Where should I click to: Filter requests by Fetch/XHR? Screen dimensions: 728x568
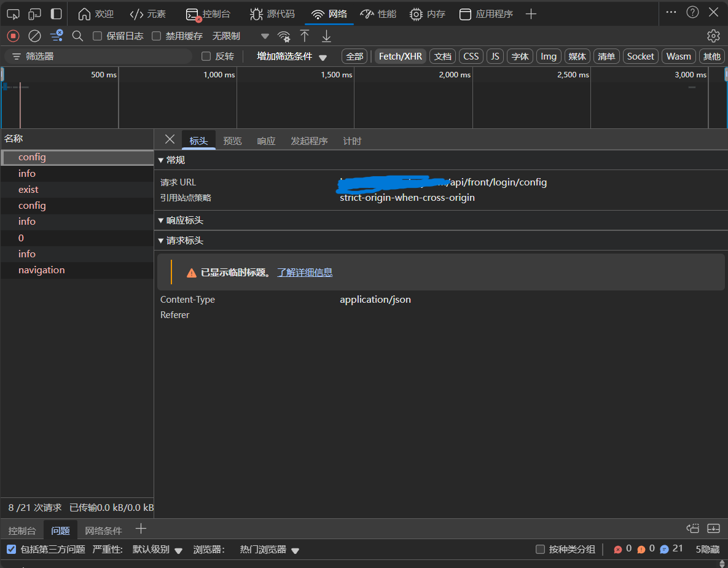(x=400, y=56)
